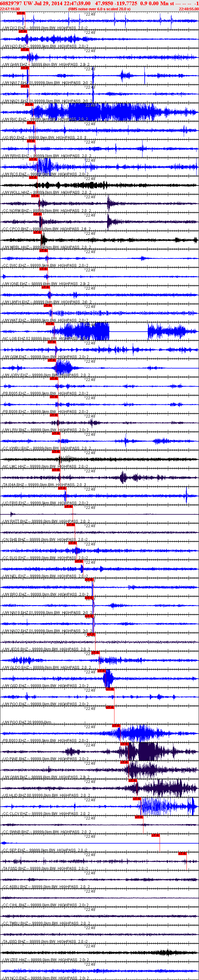Screen dimensions: 199x980
Task: Select the UW GHW EHZ station label
Action: [46, 65]
